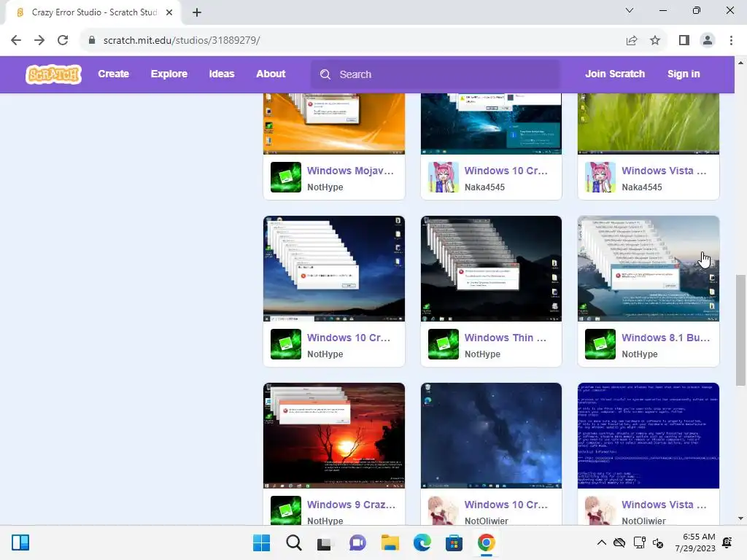Open Naka4545 avatar under Windows Vista
This screenshot has width=747, height=560.
coord(600,177)
